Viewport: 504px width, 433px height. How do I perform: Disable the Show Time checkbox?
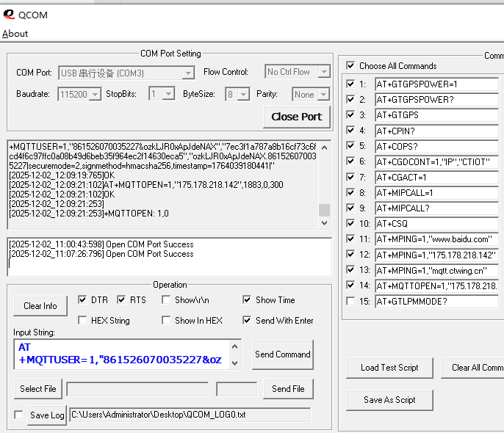(x=248, y=300)
